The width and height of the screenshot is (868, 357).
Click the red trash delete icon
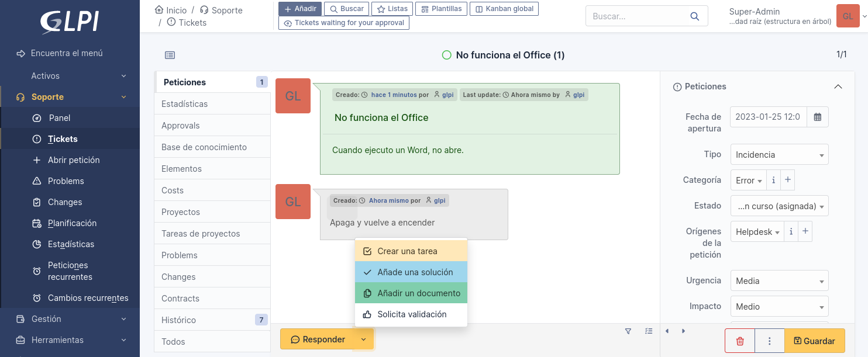coord(740,341)
